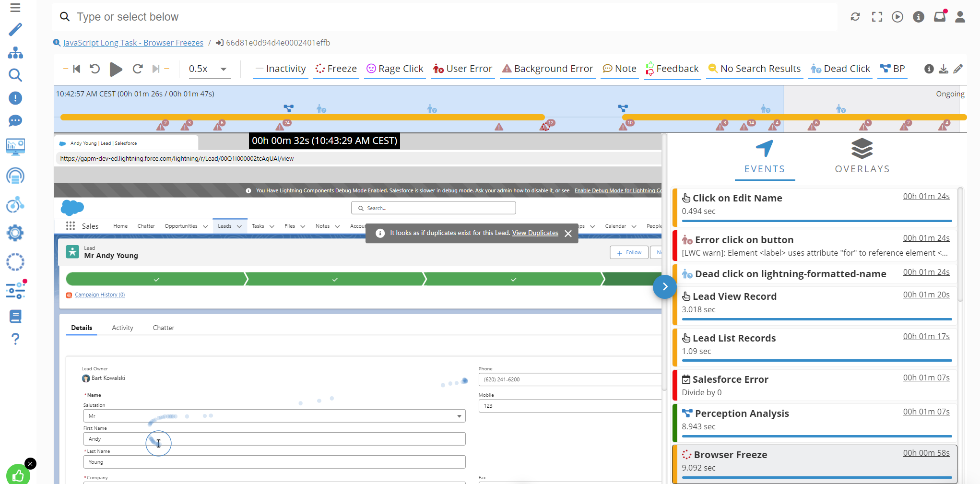
Task: Toggle Note event filter
Action: pos(619,69)
